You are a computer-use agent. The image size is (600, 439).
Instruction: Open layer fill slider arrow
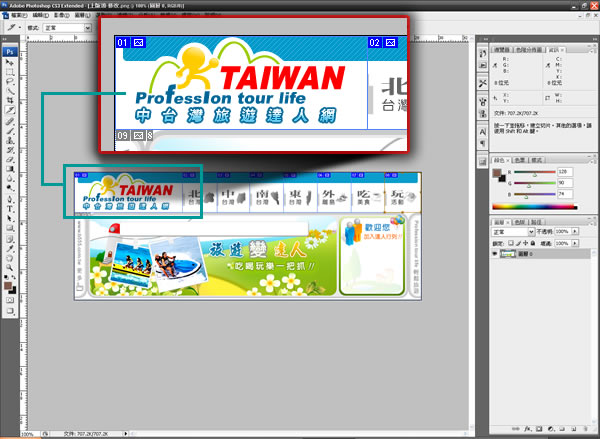click(574, 243)
